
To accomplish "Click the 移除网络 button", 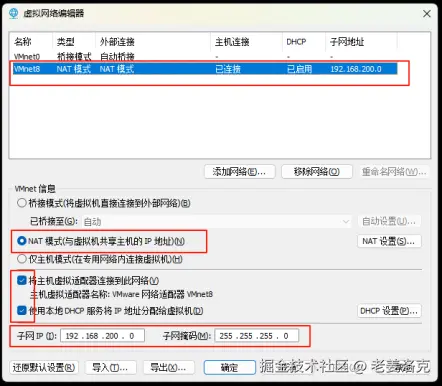I will (x=317, y=172).
